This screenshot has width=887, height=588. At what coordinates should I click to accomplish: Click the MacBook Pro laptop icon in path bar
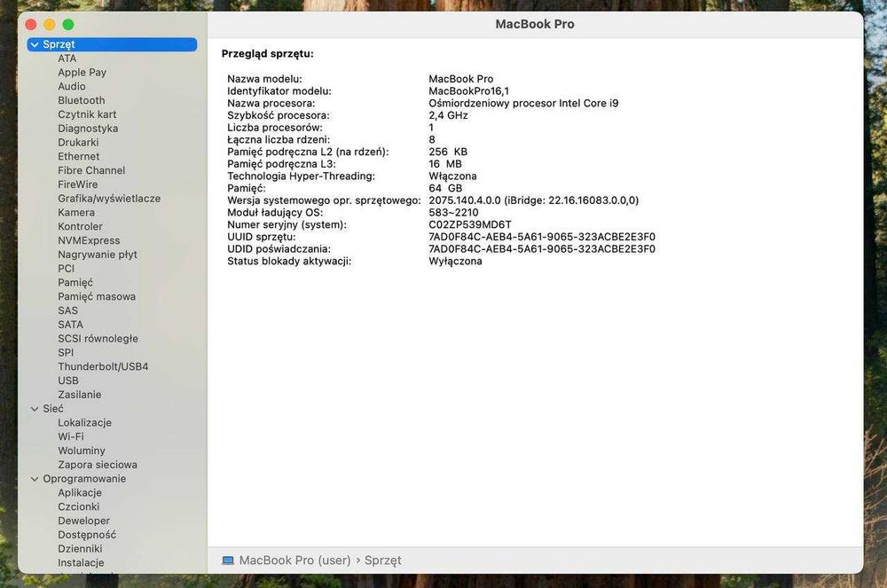pyautogui.click(x=228, y=561)
